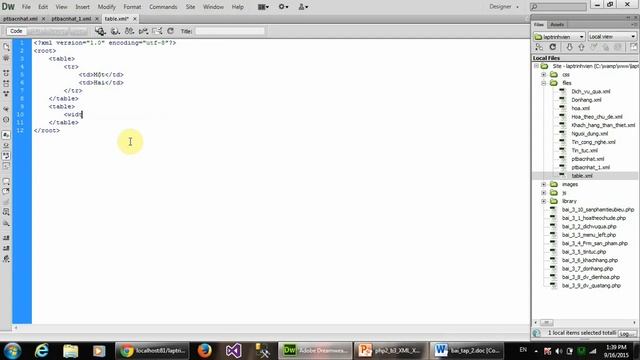Open Visual Studio from the taskbar
Screen dimensions: 640x360
233,351
